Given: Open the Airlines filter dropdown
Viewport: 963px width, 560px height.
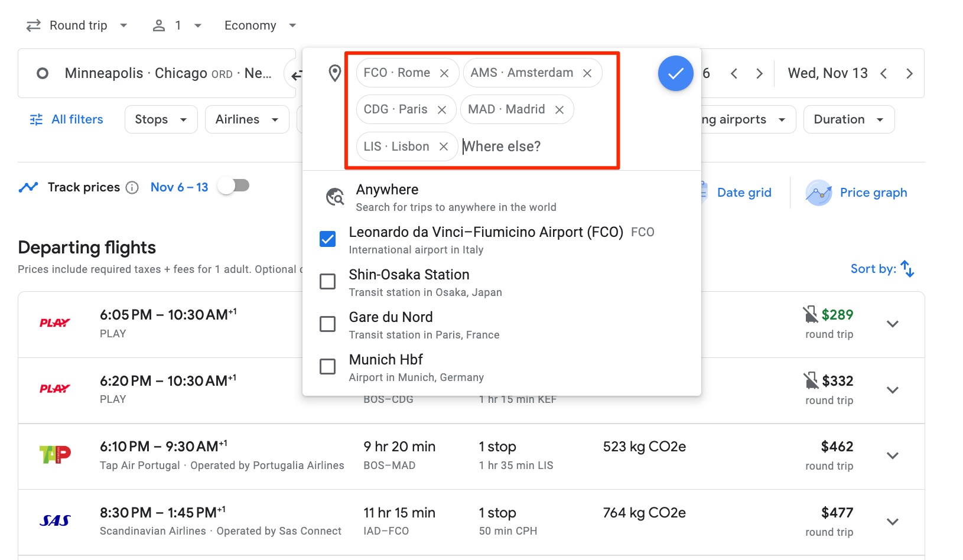Looking at the screenshot, I should tap(246, 119).
